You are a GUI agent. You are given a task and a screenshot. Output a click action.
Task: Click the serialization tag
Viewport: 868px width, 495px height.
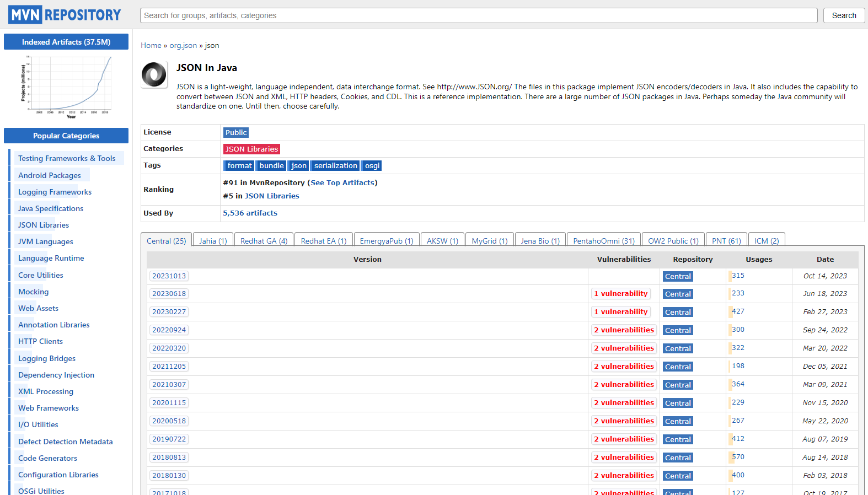tap(335, 165)
